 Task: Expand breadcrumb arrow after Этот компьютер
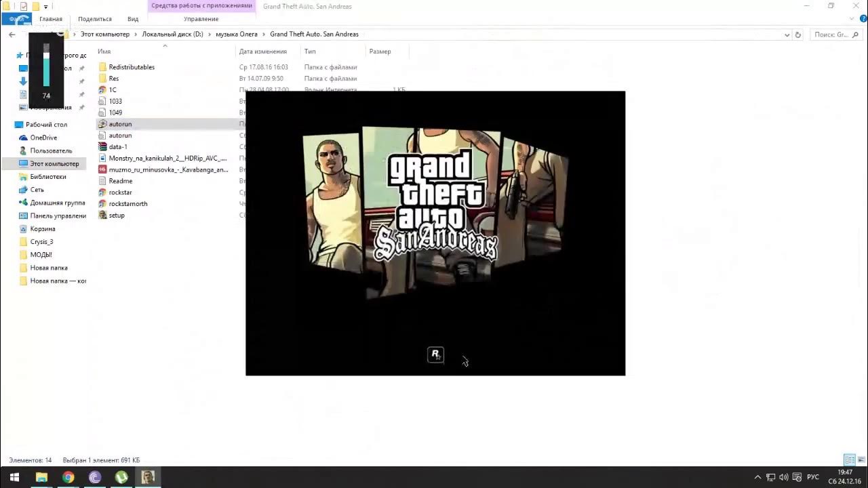point(136,34)
